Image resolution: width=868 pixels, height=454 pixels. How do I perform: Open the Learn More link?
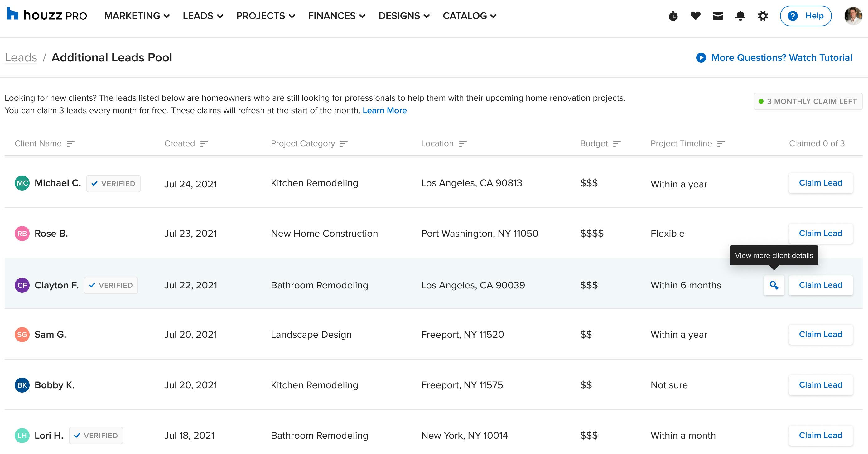point(385,110)
